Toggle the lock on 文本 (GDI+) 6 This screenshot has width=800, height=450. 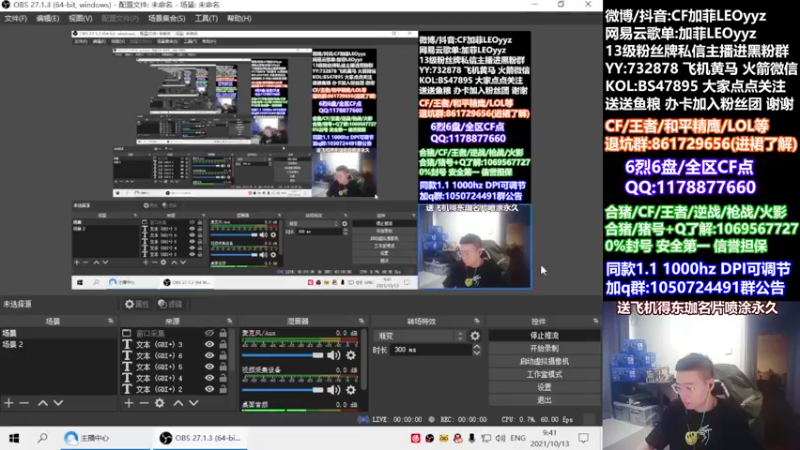[x=223, y=356]
